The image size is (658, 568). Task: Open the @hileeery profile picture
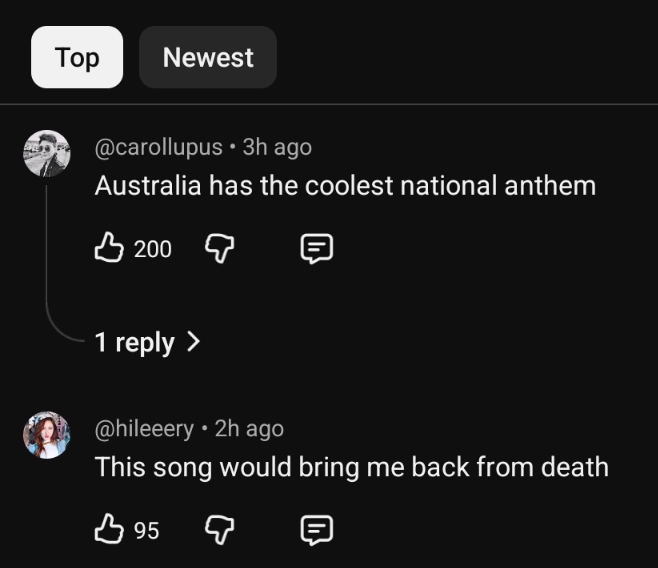47,435
